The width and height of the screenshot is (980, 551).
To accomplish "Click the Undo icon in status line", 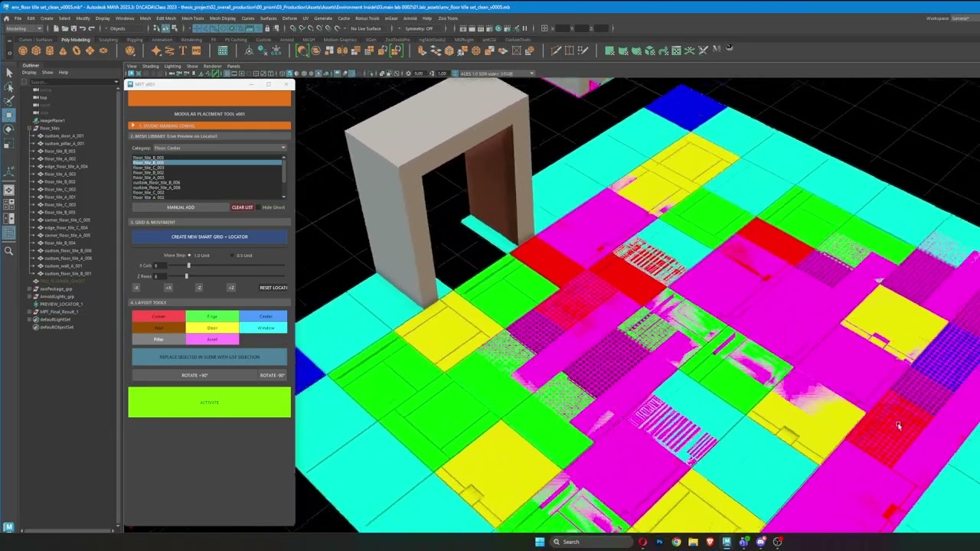I will (83, 28).
